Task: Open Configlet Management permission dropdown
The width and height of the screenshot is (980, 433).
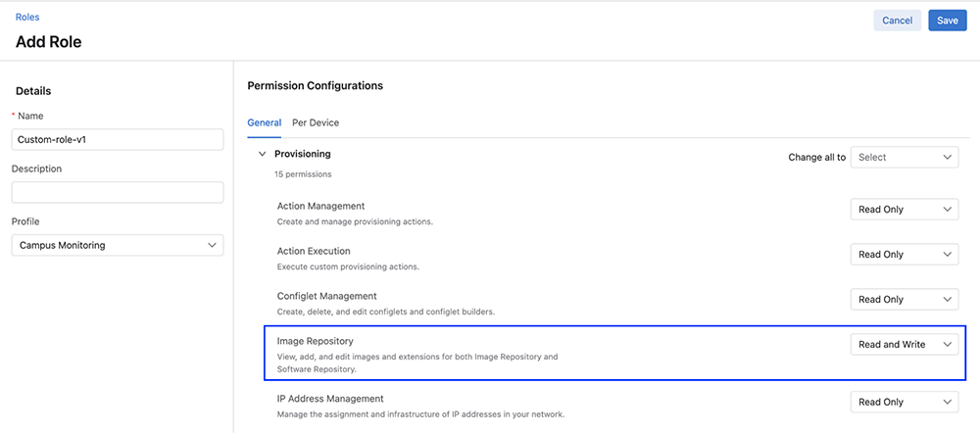Action: 905,300
